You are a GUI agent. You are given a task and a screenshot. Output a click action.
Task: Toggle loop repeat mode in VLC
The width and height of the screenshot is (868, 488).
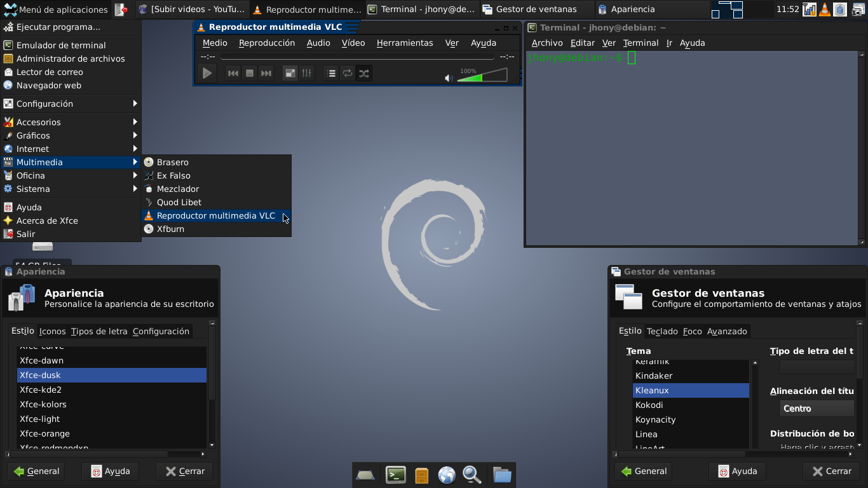tap(347, 73)
